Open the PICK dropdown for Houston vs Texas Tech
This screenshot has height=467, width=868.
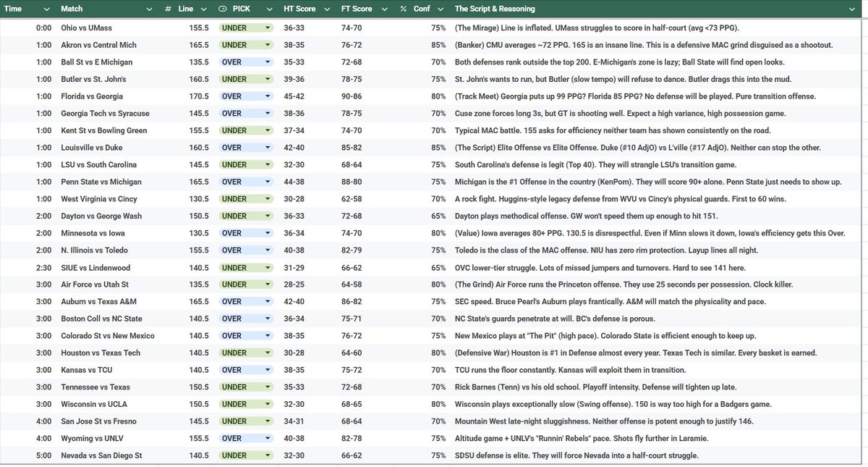tap(268, 353)
